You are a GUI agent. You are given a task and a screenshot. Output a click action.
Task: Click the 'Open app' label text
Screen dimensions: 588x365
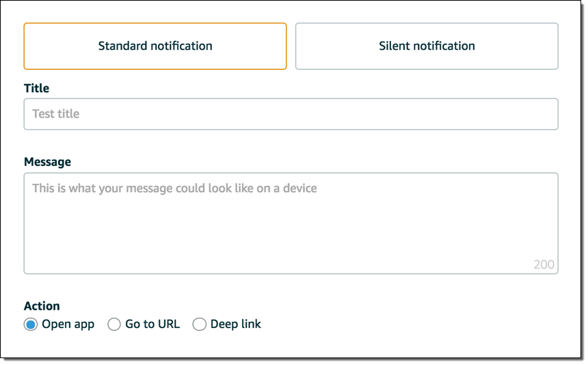pyautogui.click(x=68, y=324)
